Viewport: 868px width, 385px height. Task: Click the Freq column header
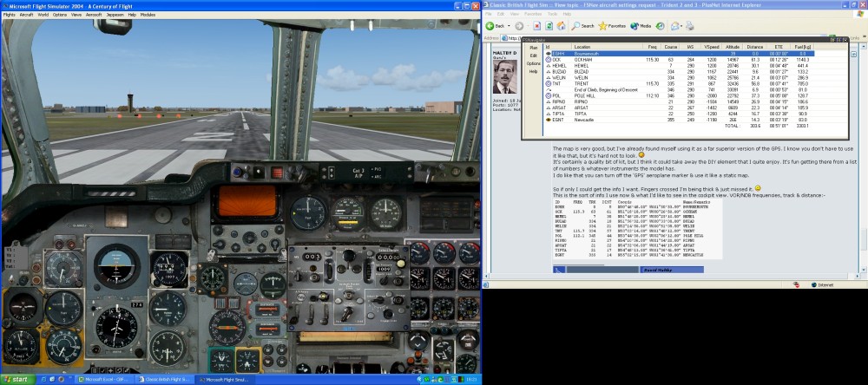[x=653, y=47]
